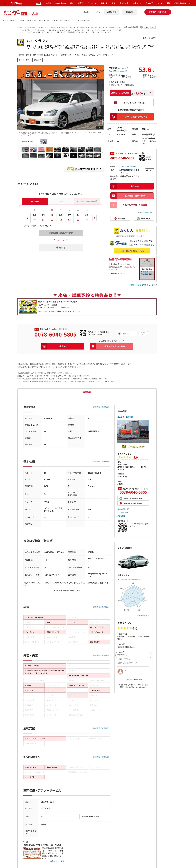Screen dimensions: 196x868
Task: Click the Goo-net 中古車 logo
Action: 21,13
